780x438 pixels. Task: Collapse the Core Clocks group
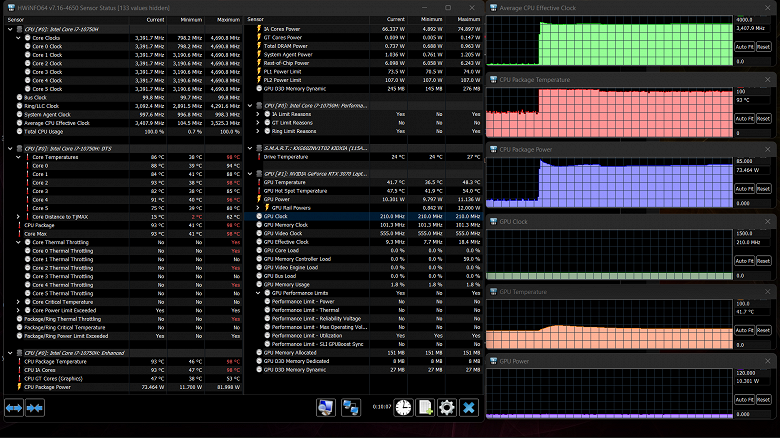[18, 38]
